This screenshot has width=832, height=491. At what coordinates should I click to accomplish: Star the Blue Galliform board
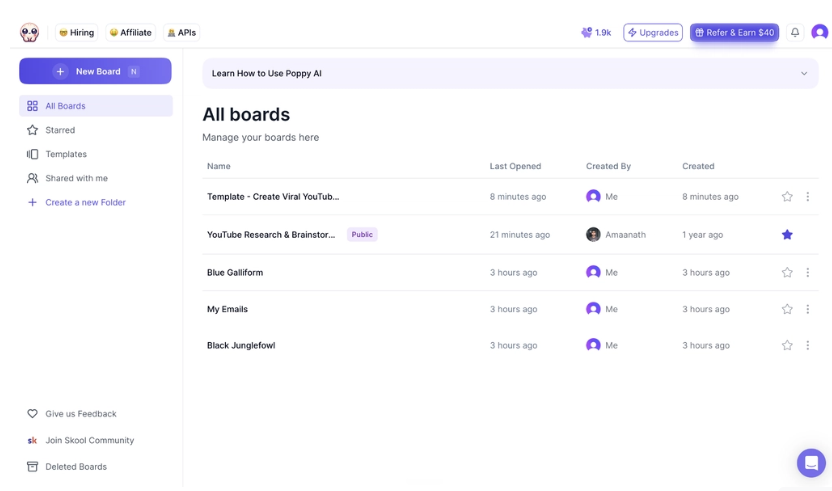pyautogui.click(x=787, y=272)
